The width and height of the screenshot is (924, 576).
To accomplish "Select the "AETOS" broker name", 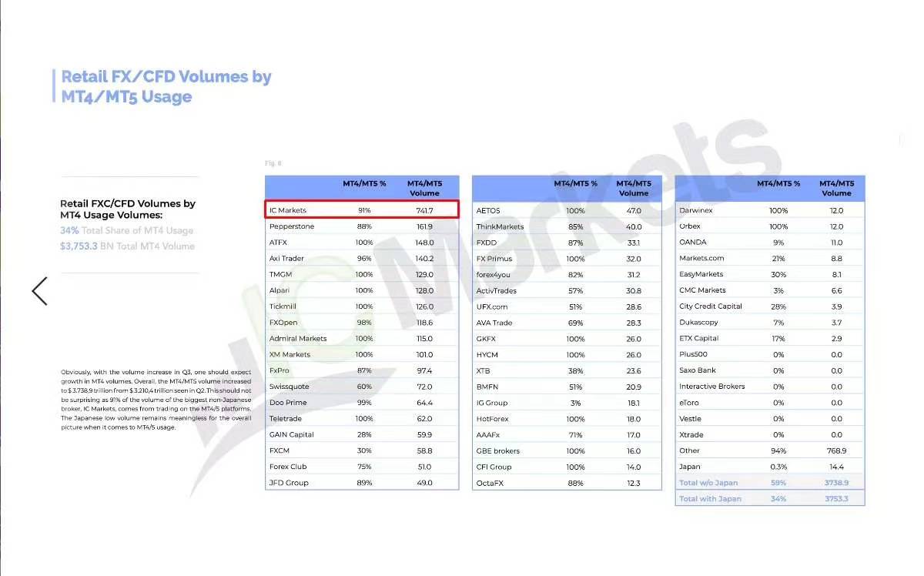I will click(x=488, y=210).
